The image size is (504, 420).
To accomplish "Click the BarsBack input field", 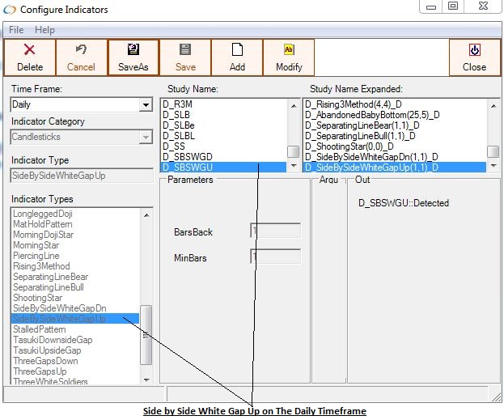I will tap(275, 231).
